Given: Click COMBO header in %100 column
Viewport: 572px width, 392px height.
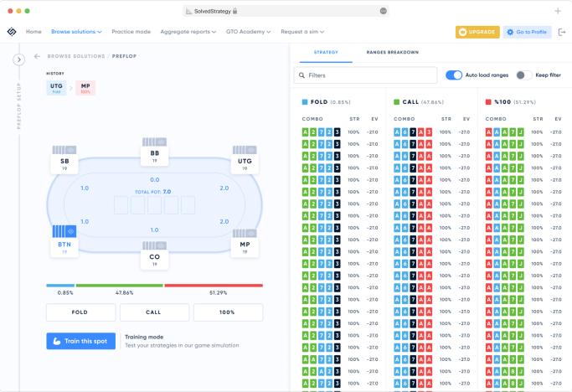Looking at the screenshot, I should tap(496, 119).
